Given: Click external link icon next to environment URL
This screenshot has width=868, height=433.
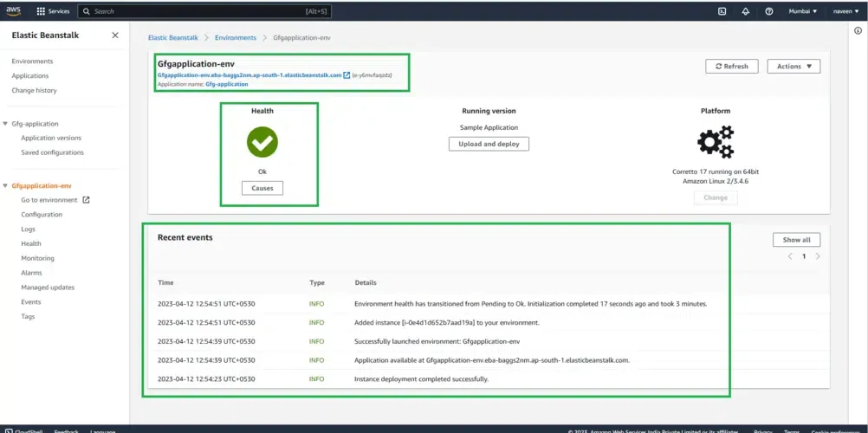Looking at the screenshot, I should click(347, 74).
